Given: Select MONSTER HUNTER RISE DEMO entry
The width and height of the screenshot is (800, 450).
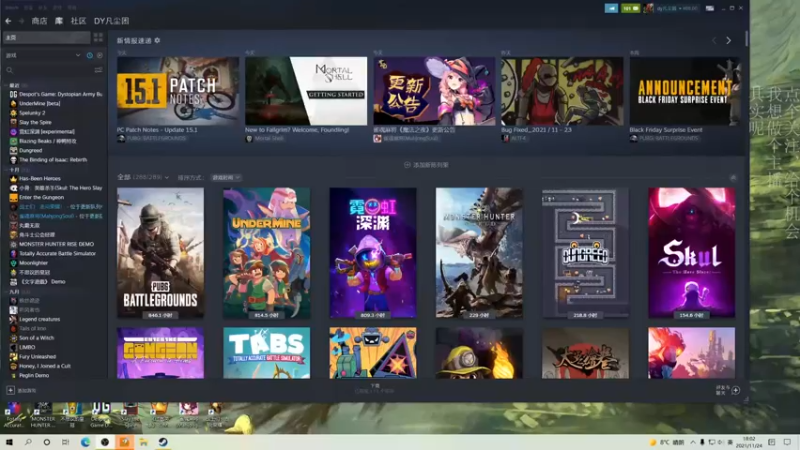Looking at the screenshot, I should pyautogui.click(x=52, y=244).
